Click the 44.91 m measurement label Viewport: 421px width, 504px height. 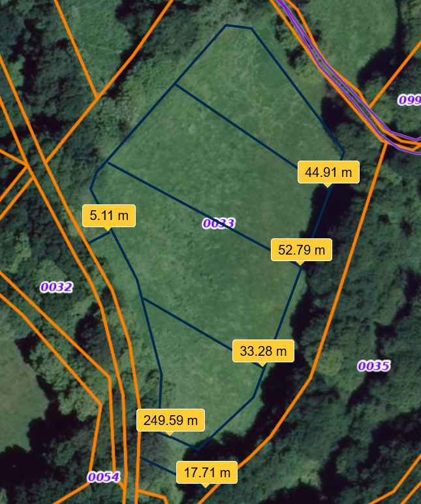[328, 172]
